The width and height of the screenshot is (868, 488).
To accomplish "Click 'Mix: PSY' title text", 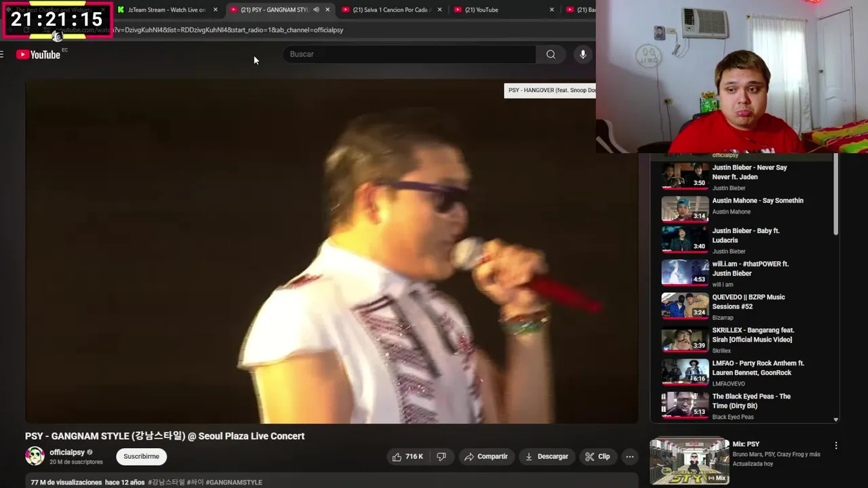I will tap(746, 445).
